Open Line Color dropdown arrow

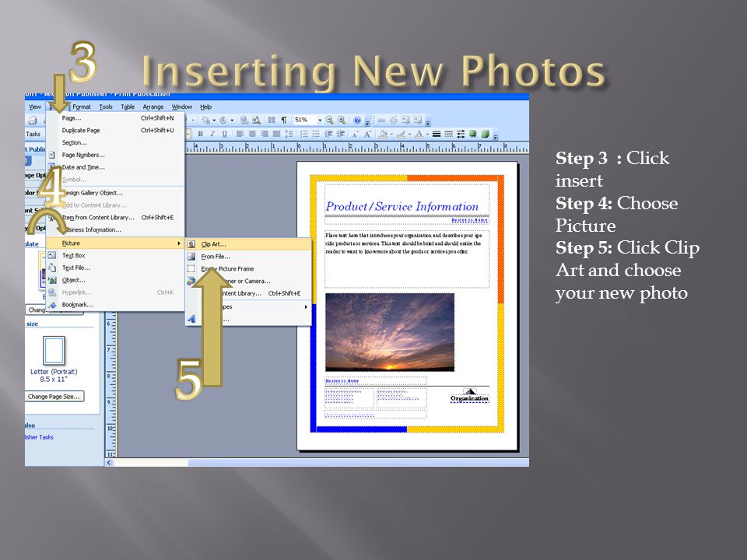[409, 134]
